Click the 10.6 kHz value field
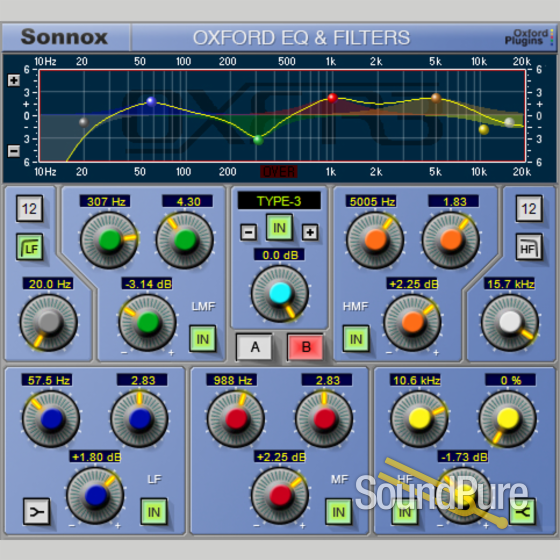 [x=415, y=380]
